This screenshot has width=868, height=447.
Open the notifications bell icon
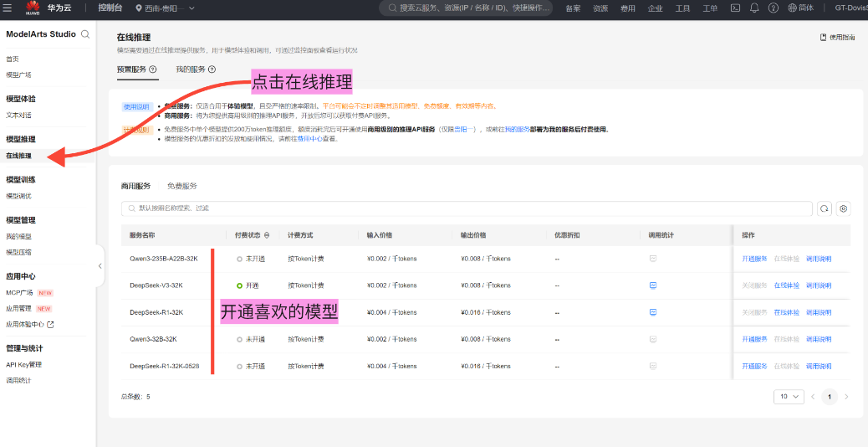coord(754,8)
